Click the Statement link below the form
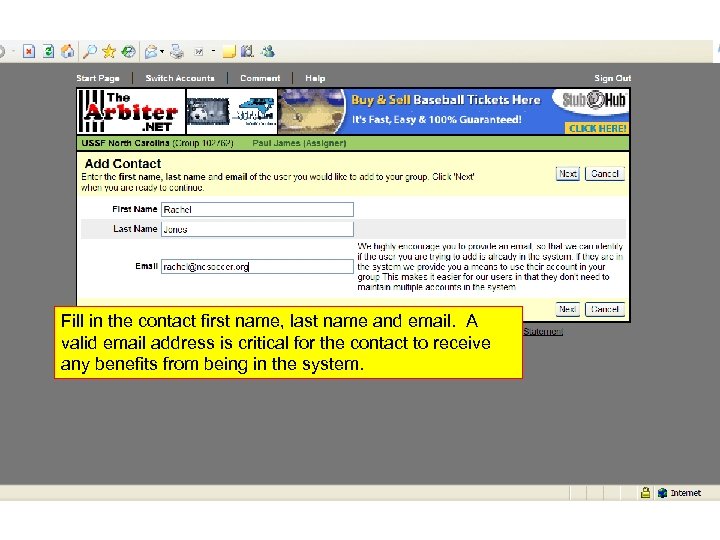Screen dimensions: 720x540 [543, 331]
